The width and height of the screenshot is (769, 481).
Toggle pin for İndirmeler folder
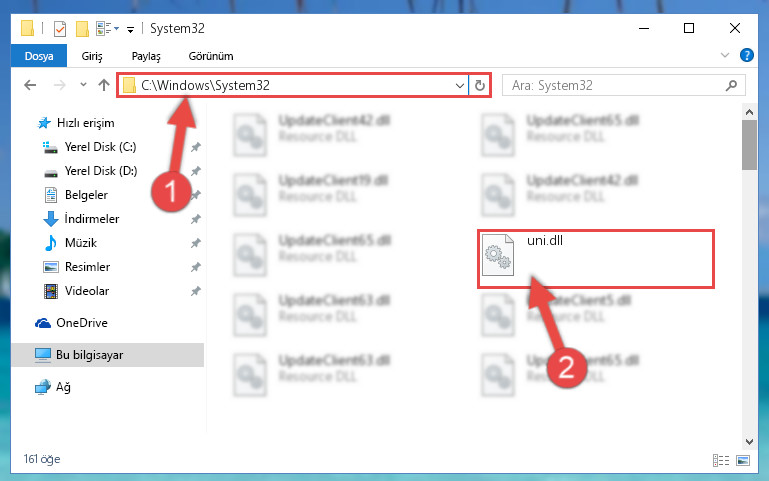(196, 219)
